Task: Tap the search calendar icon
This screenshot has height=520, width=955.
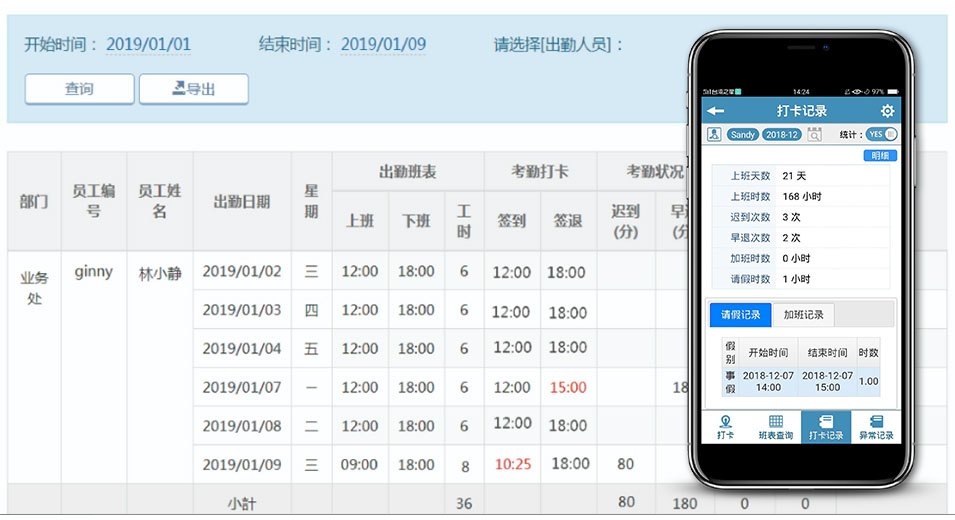Action: pyautogui.click(x=815, y=134)
